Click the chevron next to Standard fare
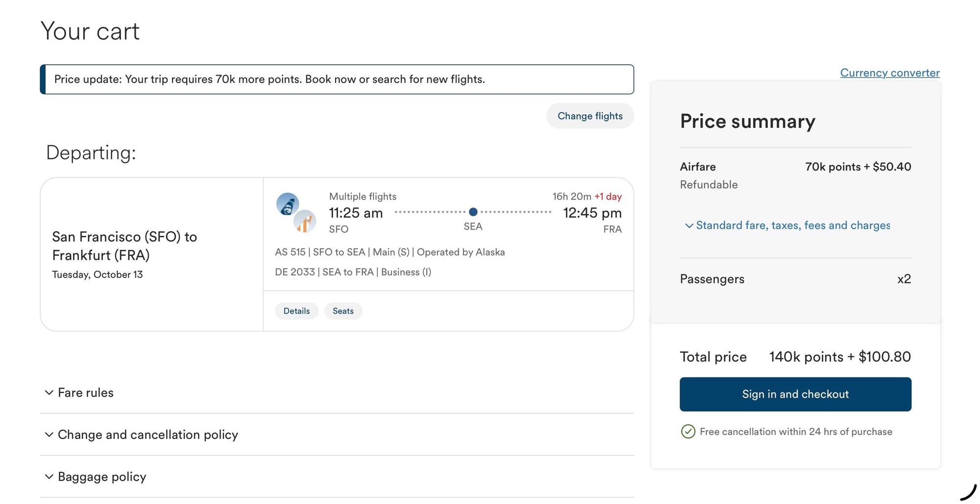Viewport: 980px width, 504px height. pos(689,226)
